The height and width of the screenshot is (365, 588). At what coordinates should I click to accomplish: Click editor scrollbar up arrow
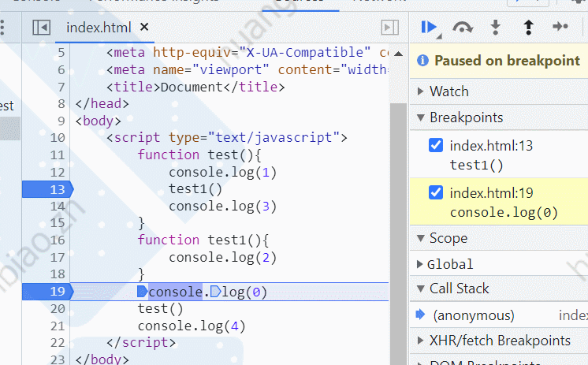pyautogui.click(x=398, y=54)
